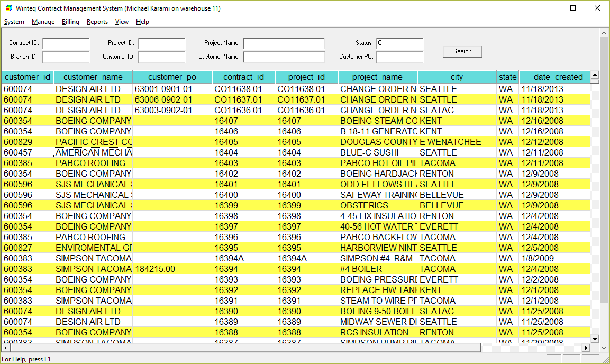The height and width of the screenshot is (364, 610).
Task: Click the Search button
Action: click(x=462, y=51)
